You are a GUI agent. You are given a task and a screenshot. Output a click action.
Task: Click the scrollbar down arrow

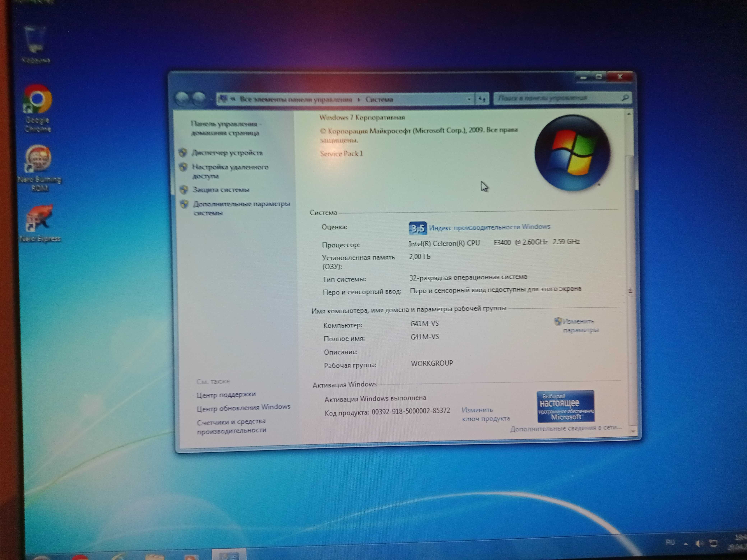(633, 431)
